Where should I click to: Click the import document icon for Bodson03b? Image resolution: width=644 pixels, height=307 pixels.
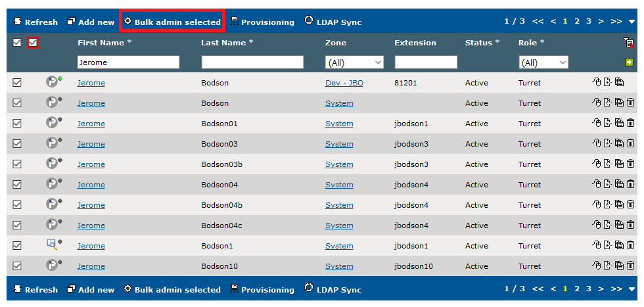coord(608,164)
